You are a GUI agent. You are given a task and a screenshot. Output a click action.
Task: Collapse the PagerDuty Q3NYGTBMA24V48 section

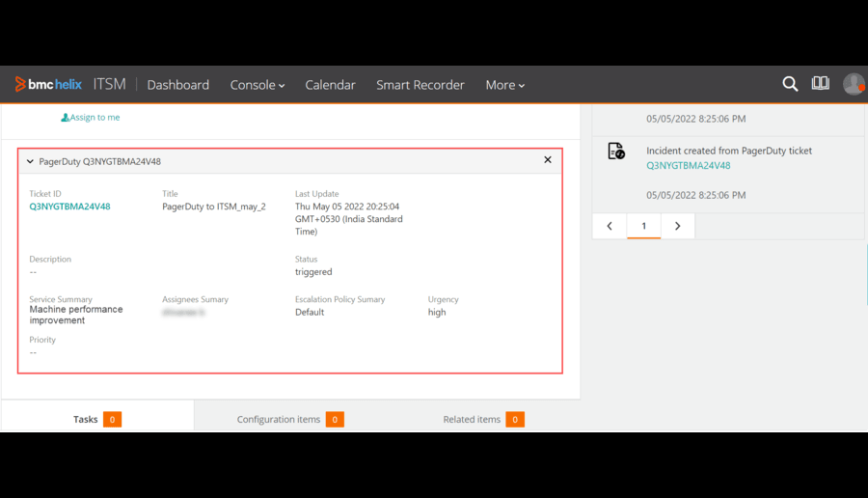(x=30, y=161)
